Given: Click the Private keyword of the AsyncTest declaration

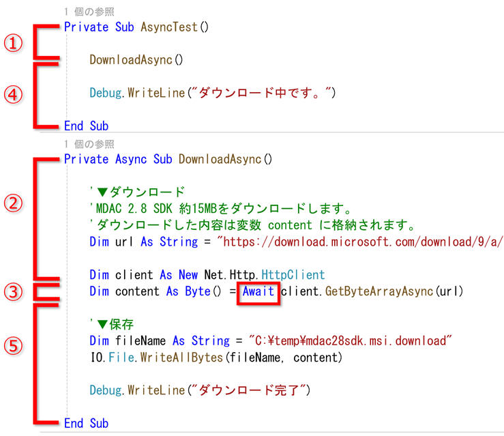Looking at the screenshot, I should pos(86,27).
